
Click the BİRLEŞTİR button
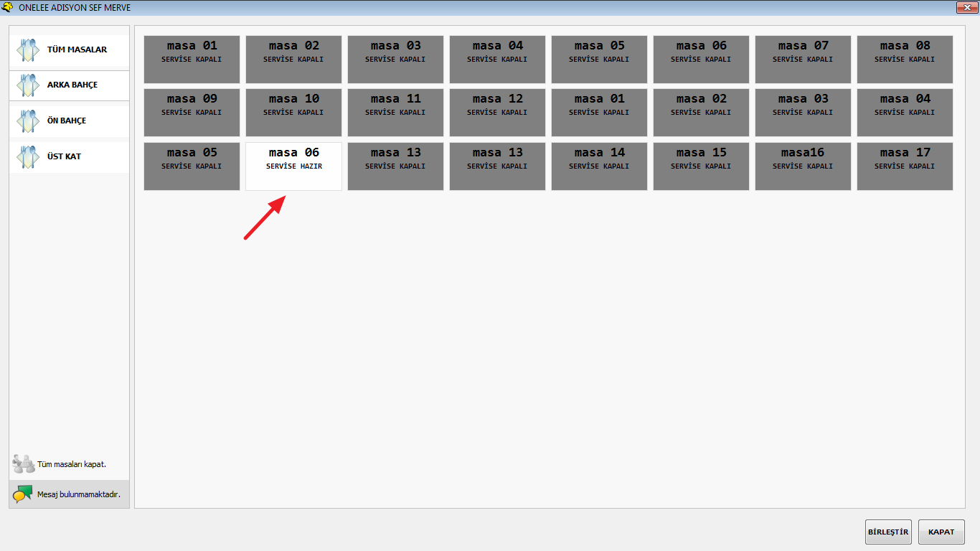coord(888,532)
